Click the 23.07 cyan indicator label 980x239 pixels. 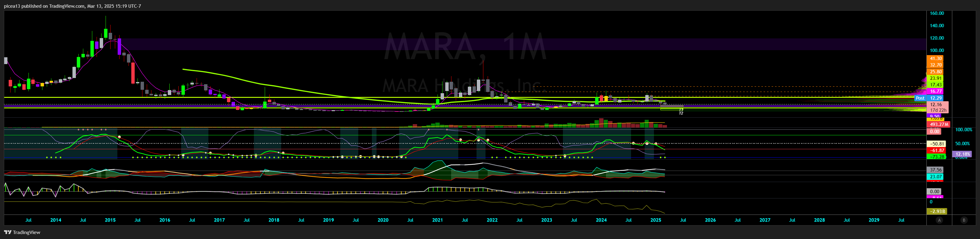click(x=936, y=176)
